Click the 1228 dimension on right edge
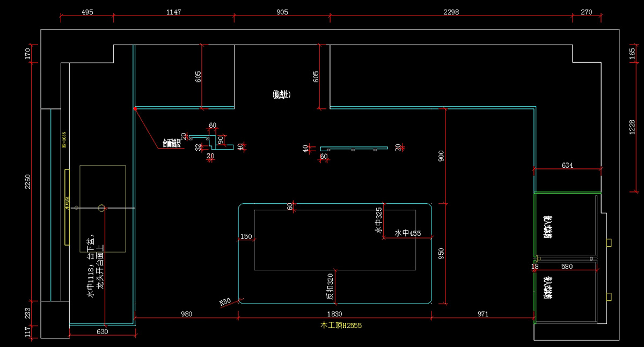 click(632, 127)
